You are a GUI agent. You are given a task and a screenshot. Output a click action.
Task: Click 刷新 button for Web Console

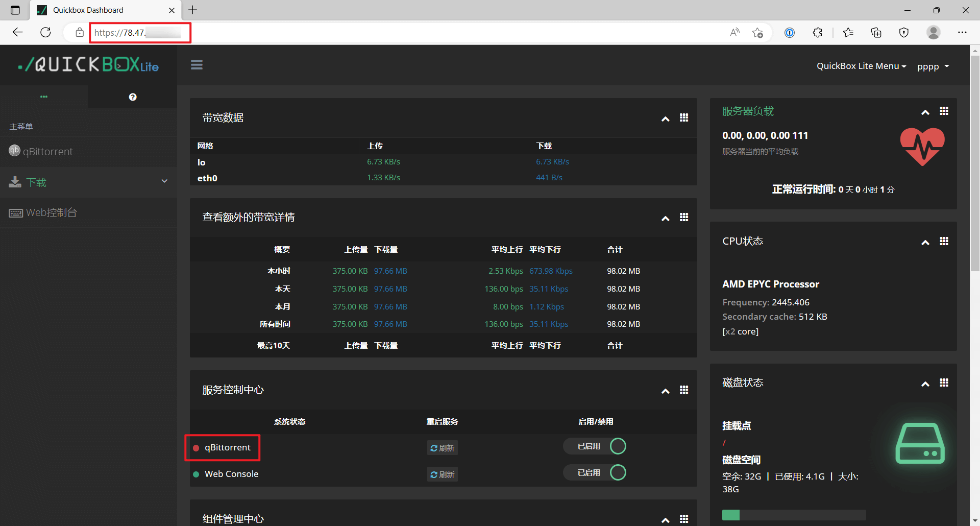442,474
